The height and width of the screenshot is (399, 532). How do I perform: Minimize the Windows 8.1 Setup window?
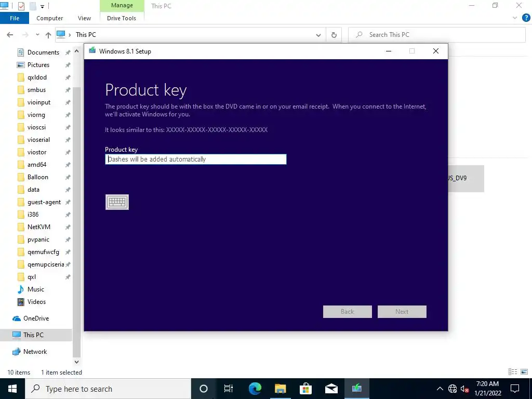pos(389,51)
